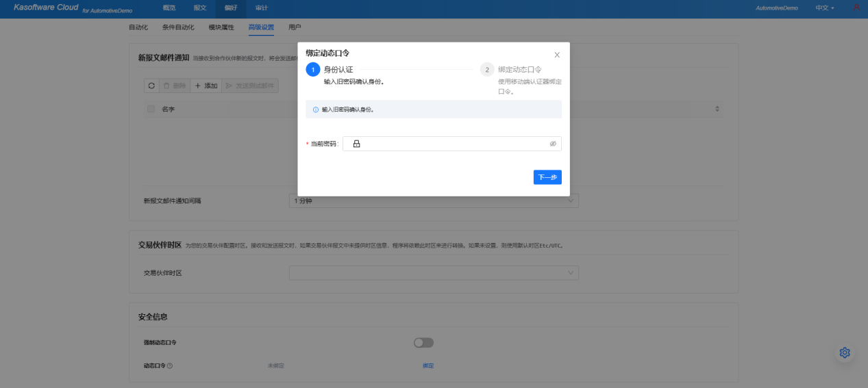Screen dimensions: 868x388
Task: Open the 中文 language dropdown
Action: pyautogui.click(x=824, y=8)
